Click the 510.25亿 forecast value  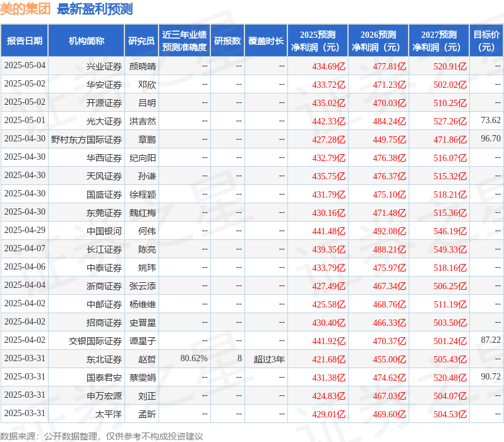(x=450, y=103)
